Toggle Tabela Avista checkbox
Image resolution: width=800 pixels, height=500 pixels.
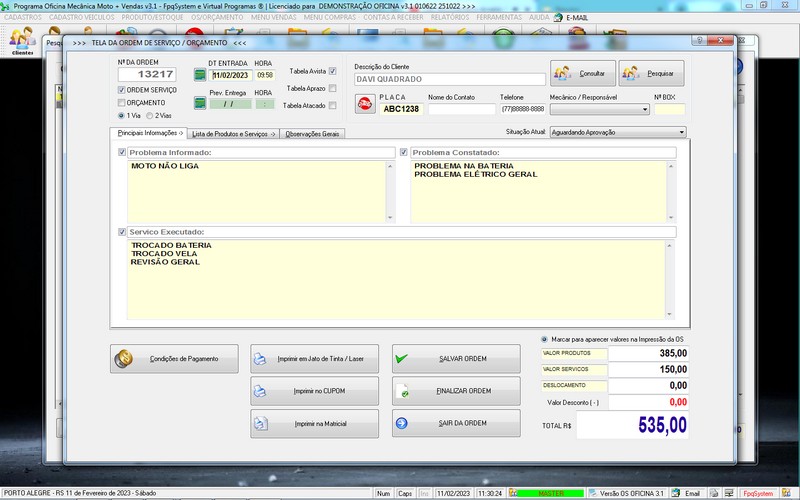(333, 71)
